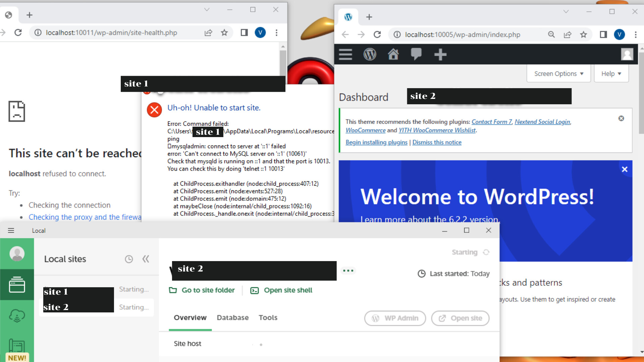Viewport: 644px width, 362px height.
Task: Click Begin installing plugins link
Action: tap(376, 142)
